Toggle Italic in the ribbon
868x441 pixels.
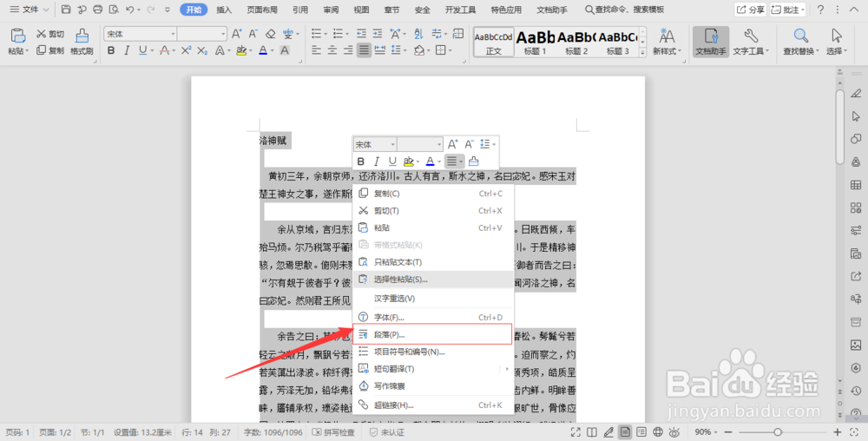coord(127,50)
